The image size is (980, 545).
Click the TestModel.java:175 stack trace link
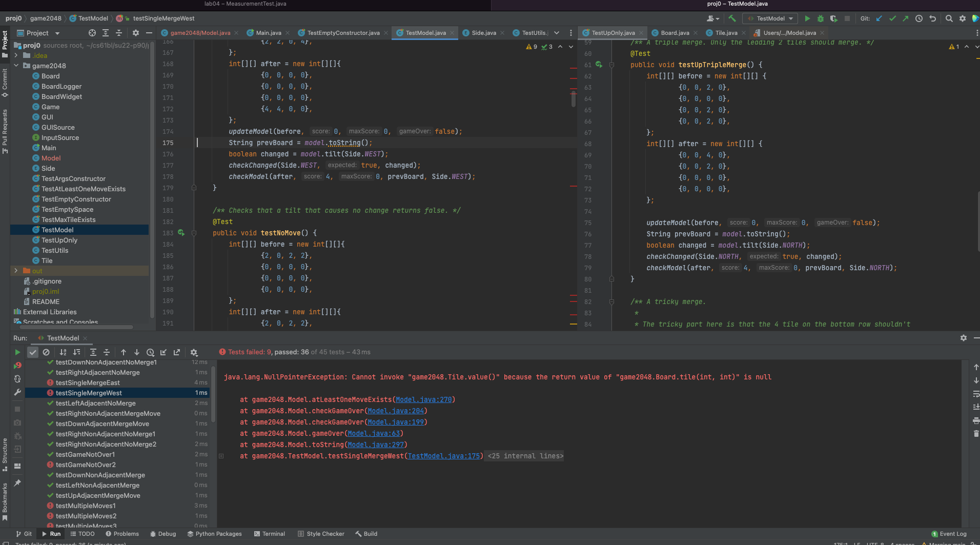click(x=444, y=456)
